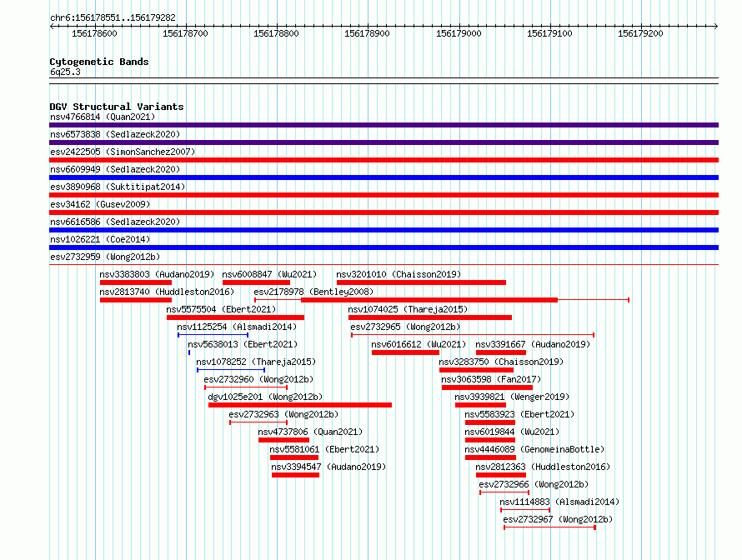
Task: Open nsv6016612 (Wu2021) variant
Action: 419,344
